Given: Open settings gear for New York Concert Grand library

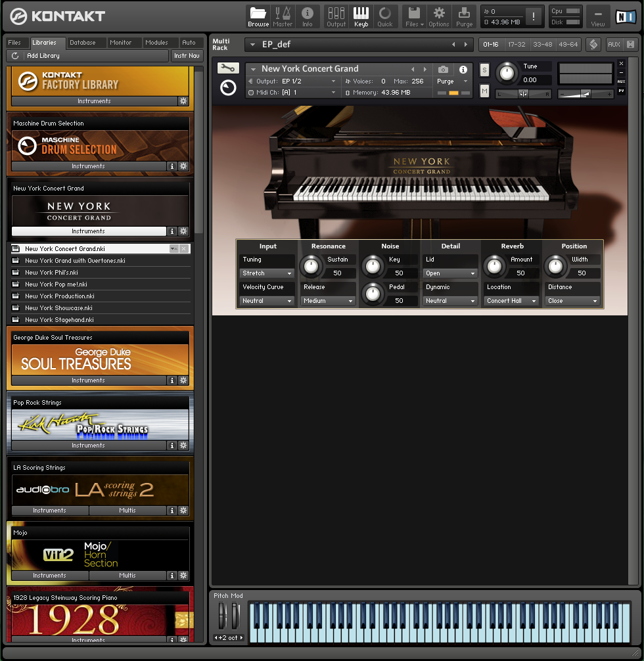Looking at the screenshot, I should [x=183, y=231].
